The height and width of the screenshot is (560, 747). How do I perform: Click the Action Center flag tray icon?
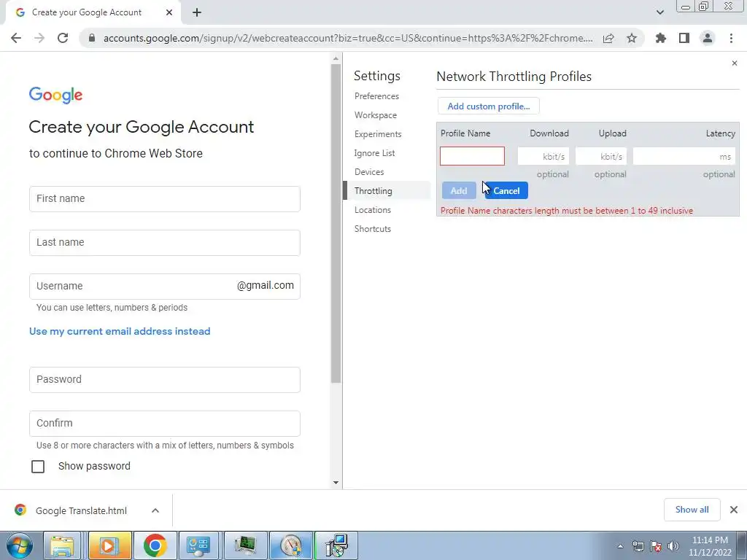656,546
